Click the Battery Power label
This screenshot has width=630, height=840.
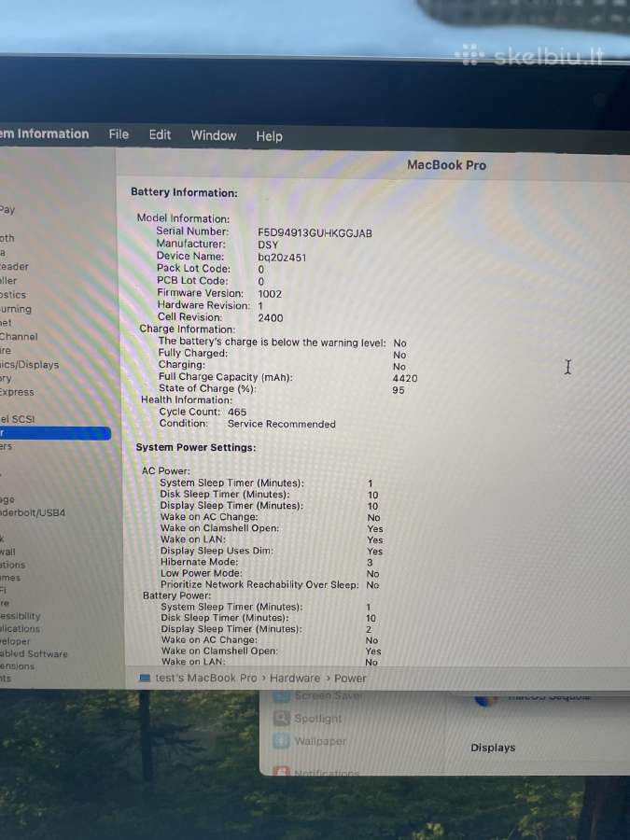176,595
